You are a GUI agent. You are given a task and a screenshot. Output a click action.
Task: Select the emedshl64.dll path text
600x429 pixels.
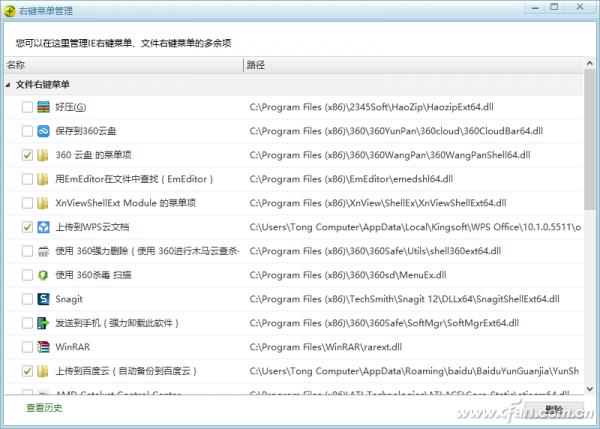(x=351, y=179)
